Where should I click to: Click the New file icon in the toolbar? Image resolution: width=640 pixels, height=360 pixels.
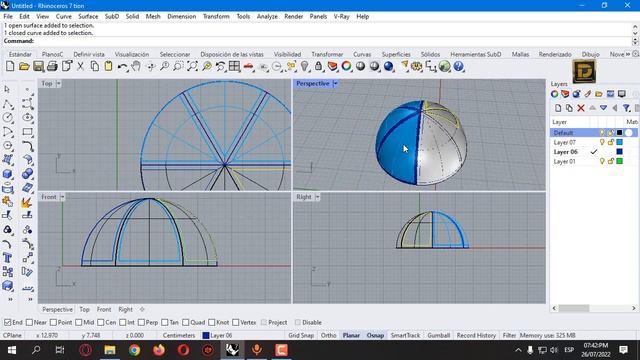coord(10,66)
